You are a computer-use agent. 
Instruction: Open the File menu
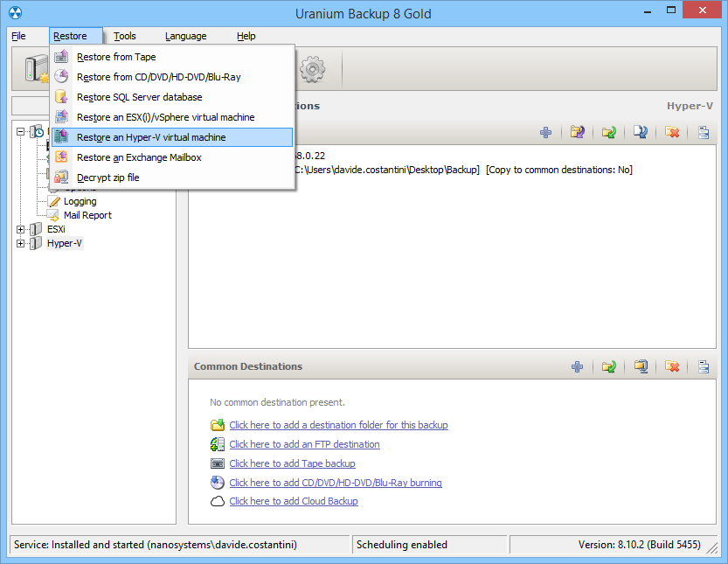(18, 36)
